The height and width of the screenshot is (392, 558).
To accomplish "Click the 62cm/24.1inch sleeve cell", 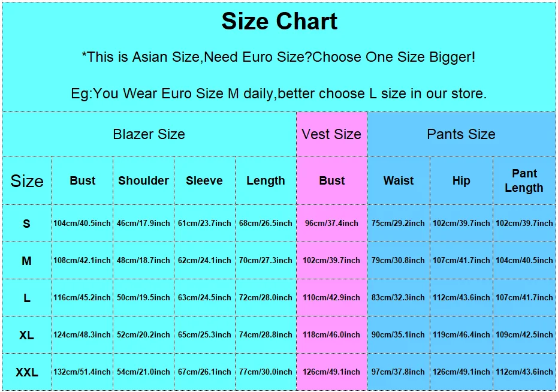I will pyautogui.click(x=204, y=260).
